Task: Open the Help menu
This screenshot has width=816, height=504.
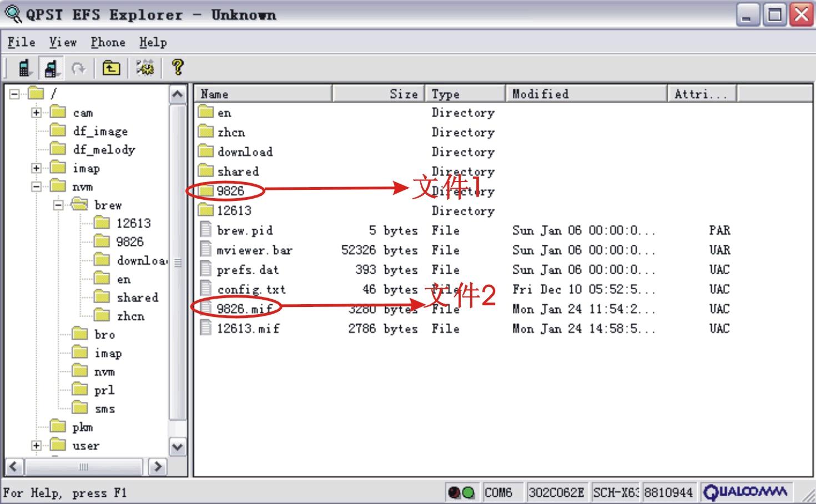Action: [153, 42]
